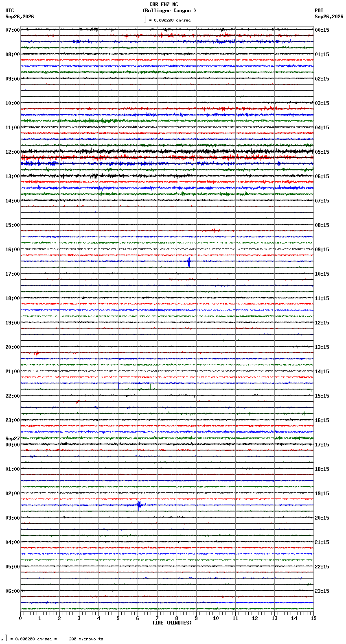Viewport: 346px width, 644px height.
Task: Click the 'PDT' header label
Action: coord(319,11)
